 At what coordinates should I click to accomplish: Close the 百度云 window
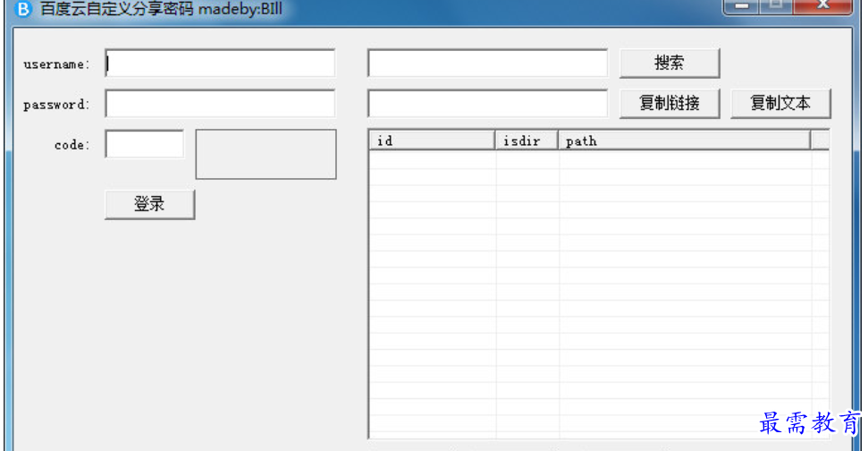823,6
